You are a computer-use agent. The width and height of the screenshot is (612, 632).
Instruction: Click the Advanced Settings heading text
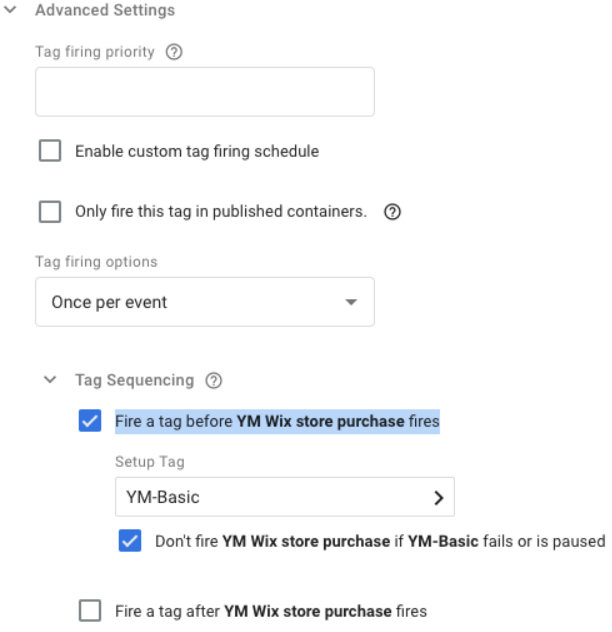point(105,10)
